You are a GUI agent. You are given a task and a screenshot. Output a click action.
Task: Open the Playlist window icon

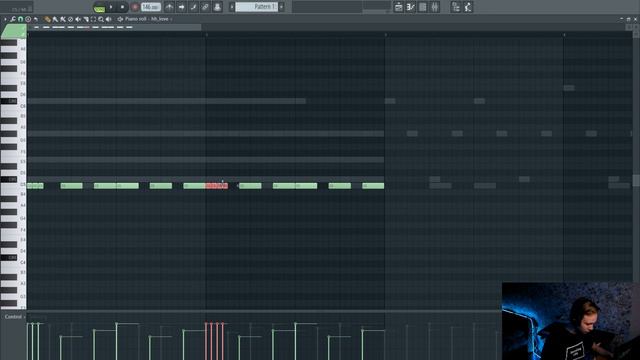pyautogui.click(x=398, y=7)
